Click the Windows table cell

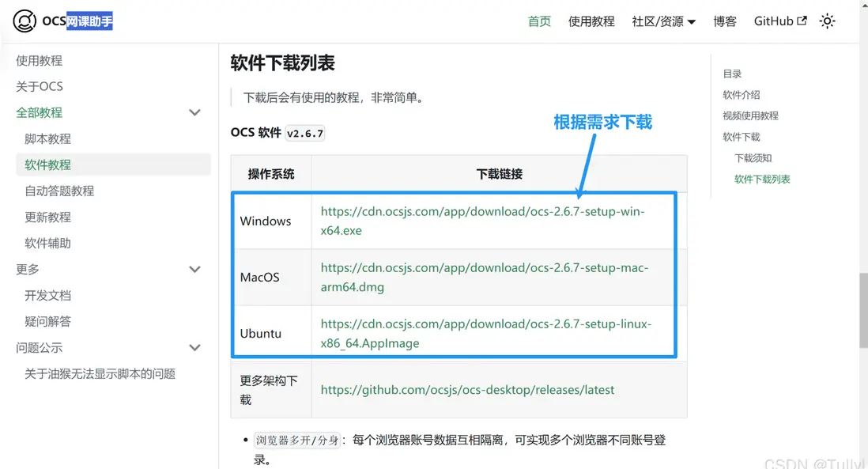(271, 221)
